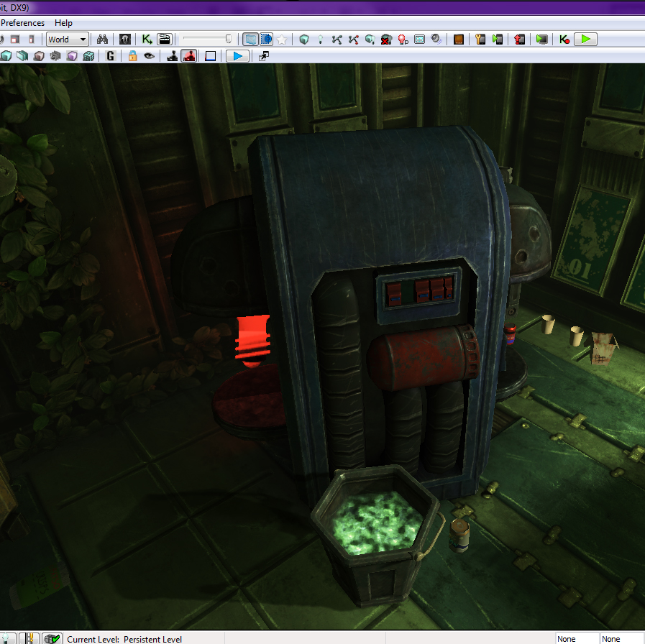This screenshot has height=644, width=645.
Task: Click Build All cube and bulb icon
Action: click(x=370, y=40)
